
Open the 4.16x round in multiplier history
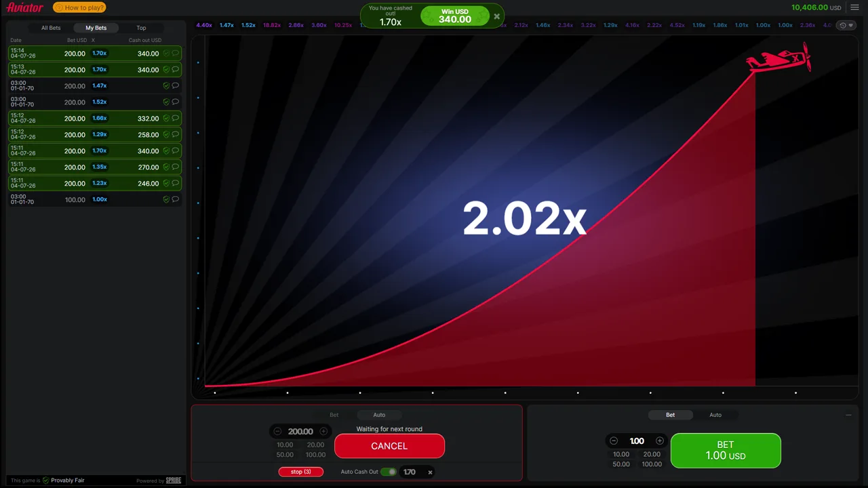(x=632, y=25)
